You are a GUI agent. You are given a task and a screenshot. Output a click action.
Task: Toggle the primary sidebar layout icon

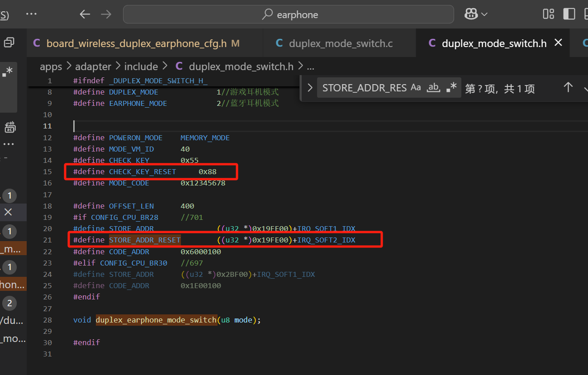click(x=569, y=14)
